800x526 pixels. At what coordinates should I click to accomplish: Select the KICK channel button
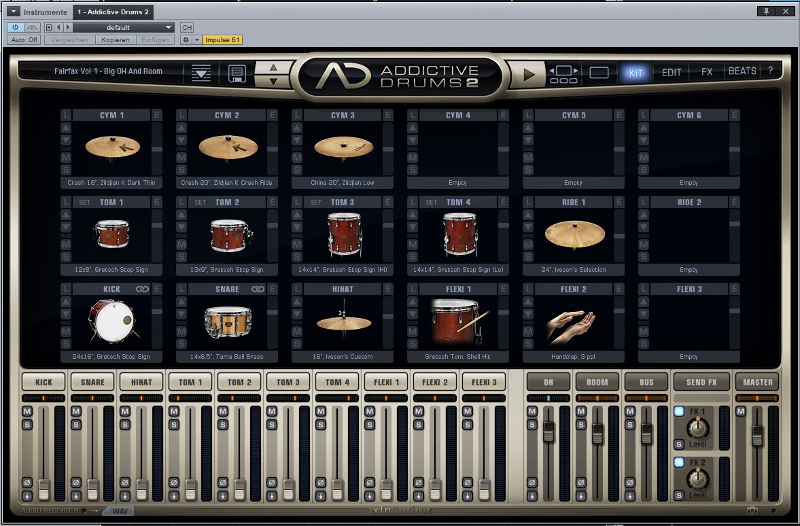44,382
